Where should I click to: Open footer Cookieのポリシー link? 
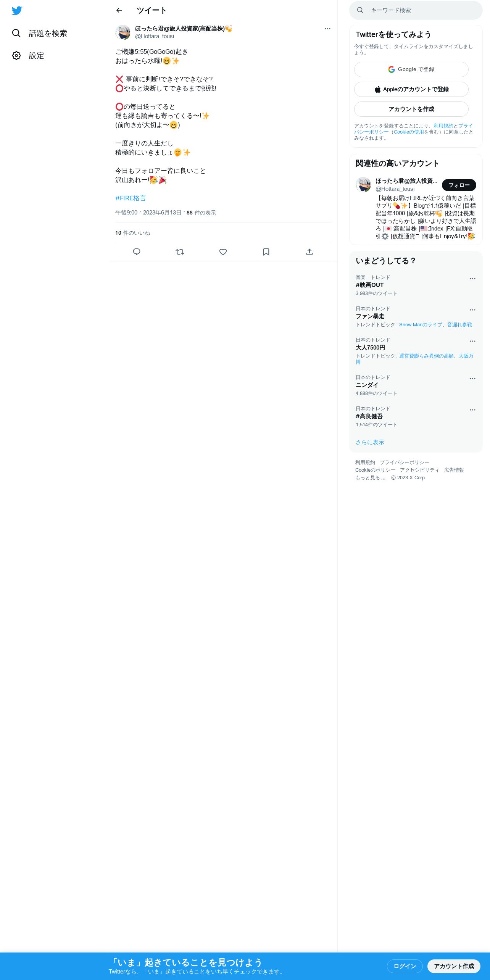375,470
